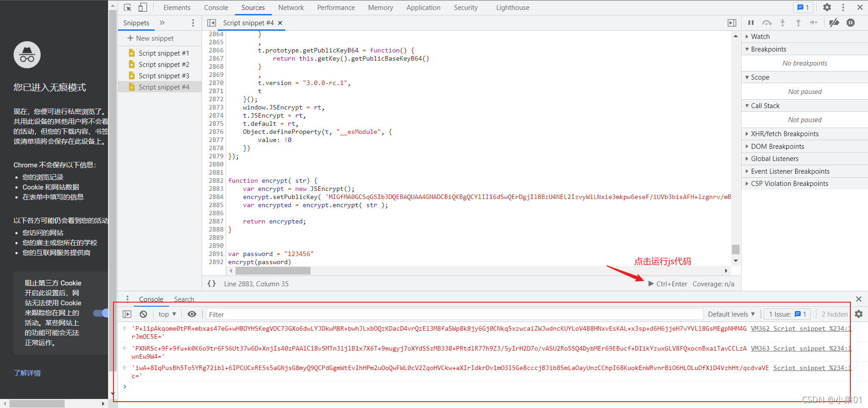Open the 了解详情 link
Image resolution: width=868 pixels, height=408 pixels.
pyautogui.click(x=27, y=373)
